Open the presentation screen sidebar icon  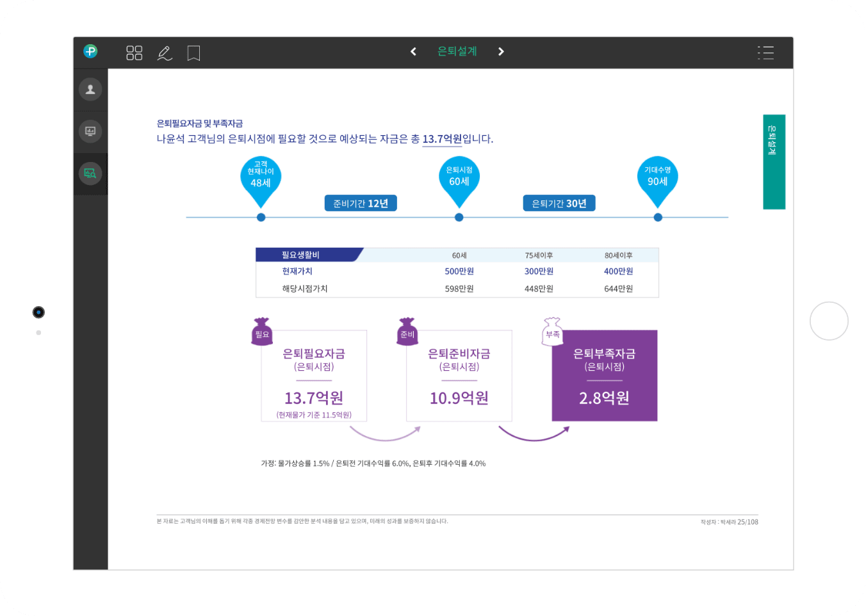[90, 131]
